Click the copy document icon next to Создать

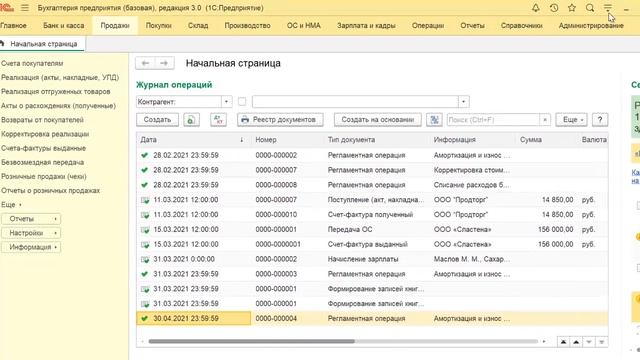tap(191, 120)
